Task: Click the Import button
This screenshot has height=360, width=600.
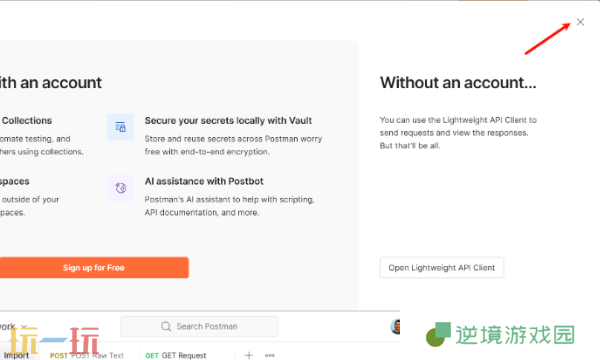Action: [16, 355]
